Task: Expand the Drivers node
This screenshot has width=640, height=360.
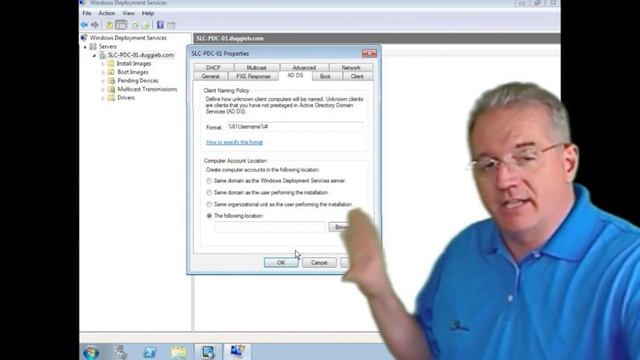Action: (x=103, y=98)
